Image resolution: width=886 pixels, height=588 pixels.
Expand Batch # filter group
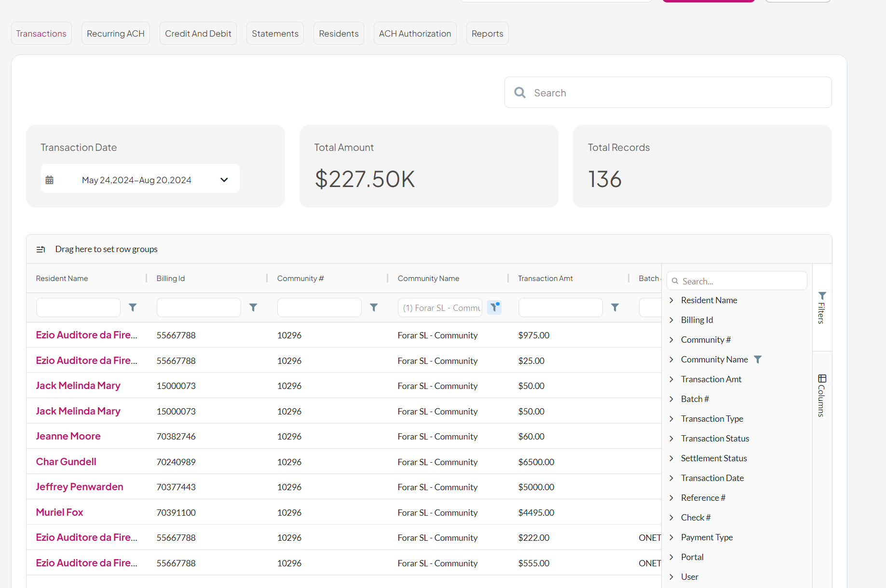(x=671, y=399)
